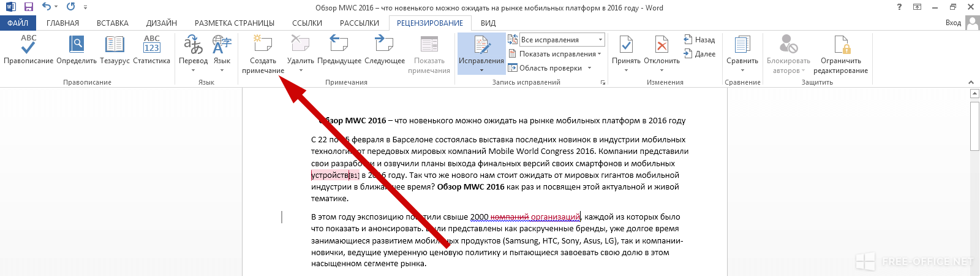Collapse the ribbon with the chevron
980x276 pixels.
(971, 82)
